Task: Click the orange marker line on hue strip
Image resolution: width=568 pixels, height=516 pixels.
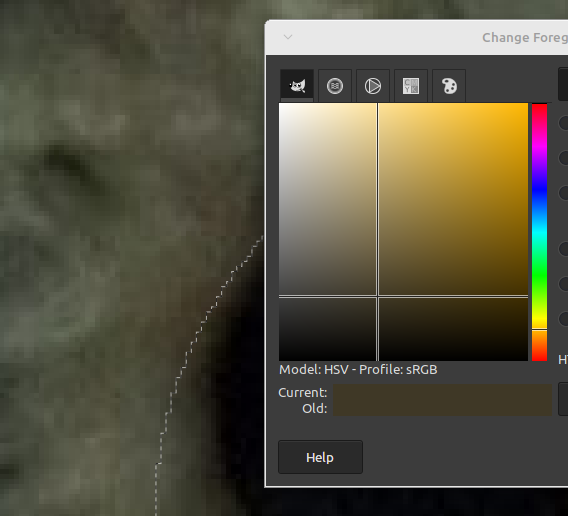Action: tap(539, 330)
